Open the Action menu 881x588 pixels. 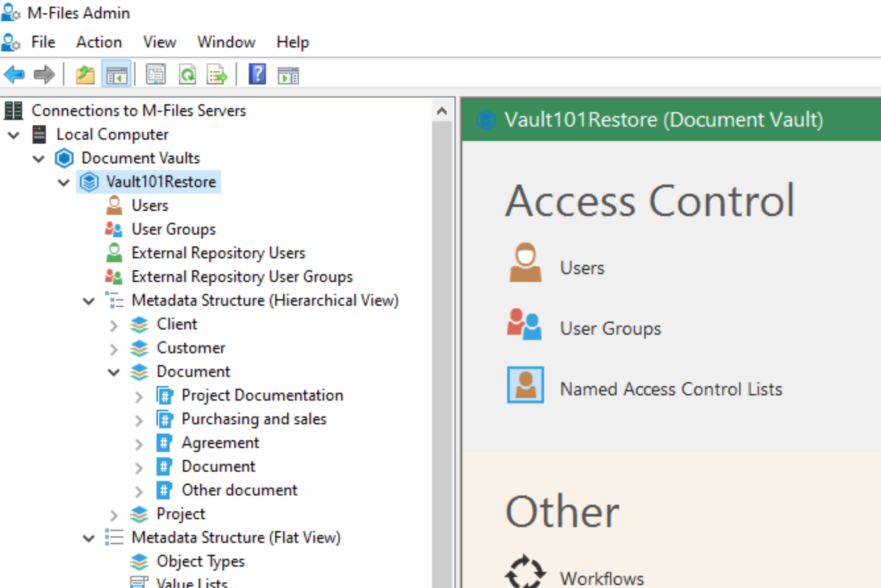click(99, 42)
